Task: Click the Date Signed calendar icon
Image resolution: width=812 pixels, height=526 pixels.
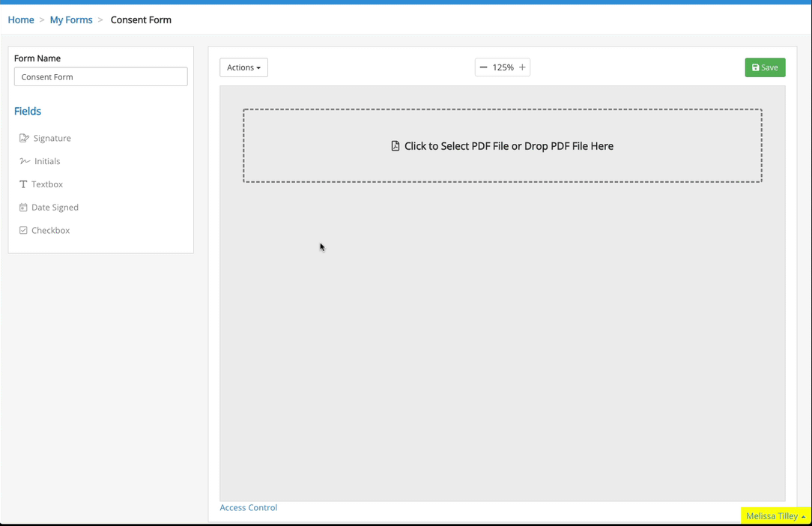Action: [x=23, y=208]
